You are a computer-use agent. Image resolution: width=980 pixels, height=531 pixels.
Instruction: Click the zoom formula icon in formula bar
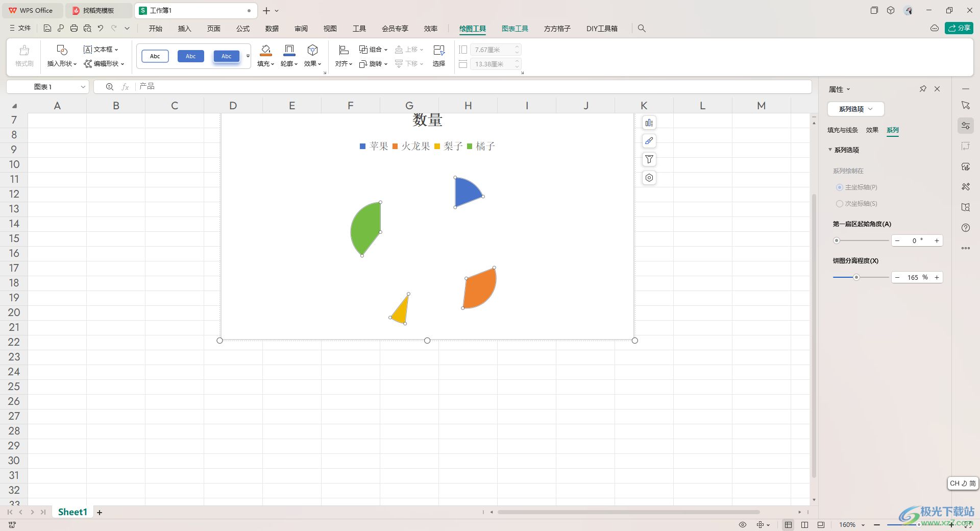pyautogui.click(x=109, y=87)
